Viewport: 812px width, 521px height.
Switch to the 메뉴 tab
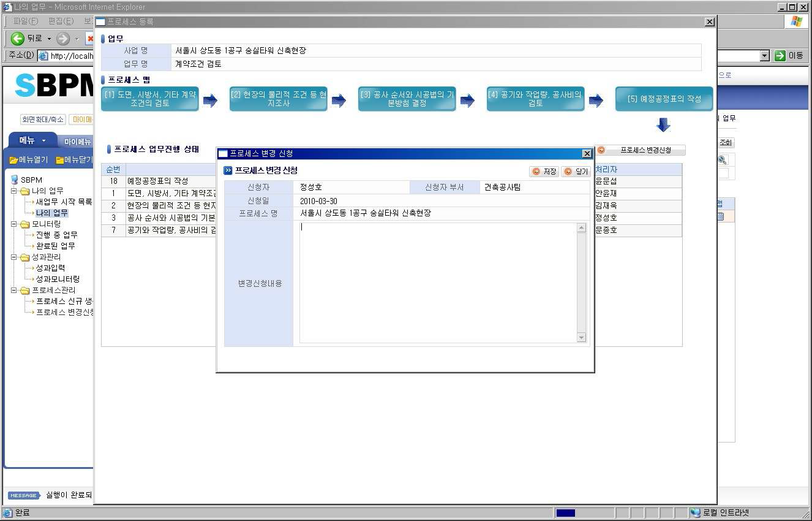coord(32,140)
